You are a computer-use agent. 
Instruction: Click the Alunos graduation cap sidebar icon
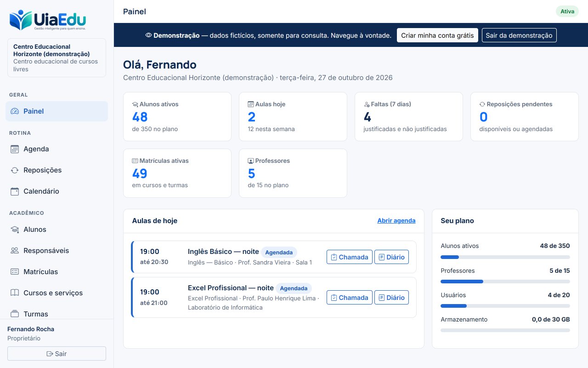[x=15, y=230]
